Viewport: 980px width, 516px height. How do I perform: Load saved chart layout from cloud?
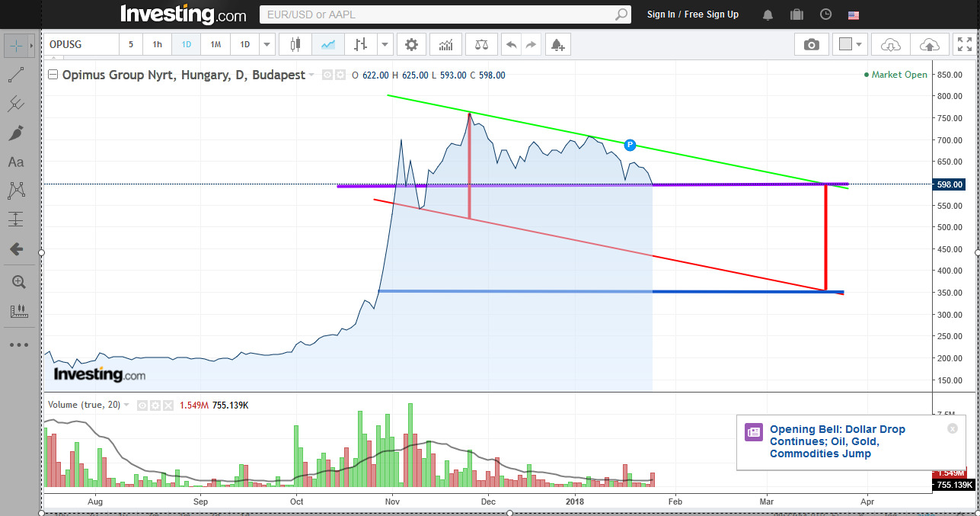[x=890, y=45]
